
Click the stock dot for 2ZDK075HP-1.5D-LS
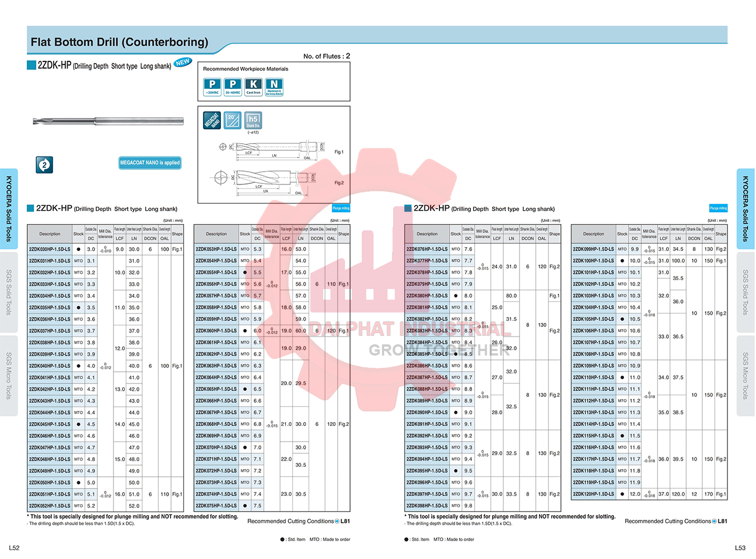[x=245, y=506]
